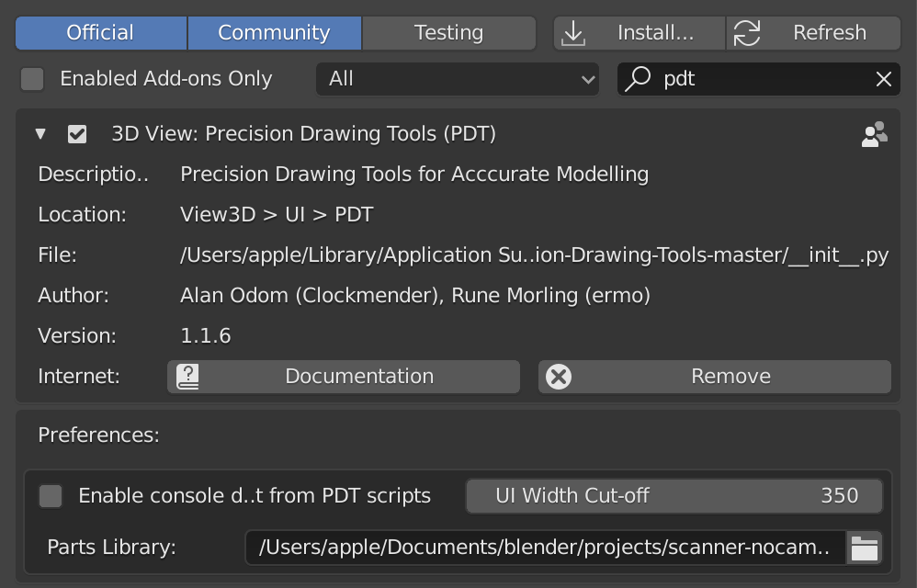Click the circular arrows Refresh icon
This screenshot has height=588, width=917.
point(747,33)
